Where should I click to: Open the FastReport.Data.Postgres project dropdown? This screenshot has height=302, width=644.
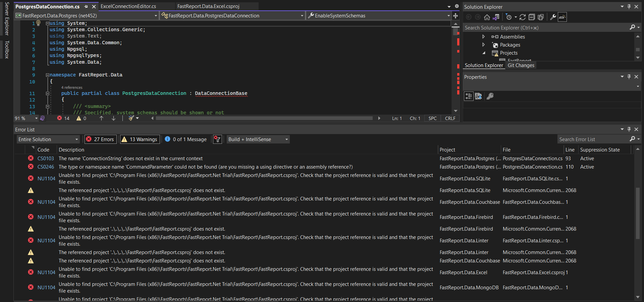tap(87, 16)
